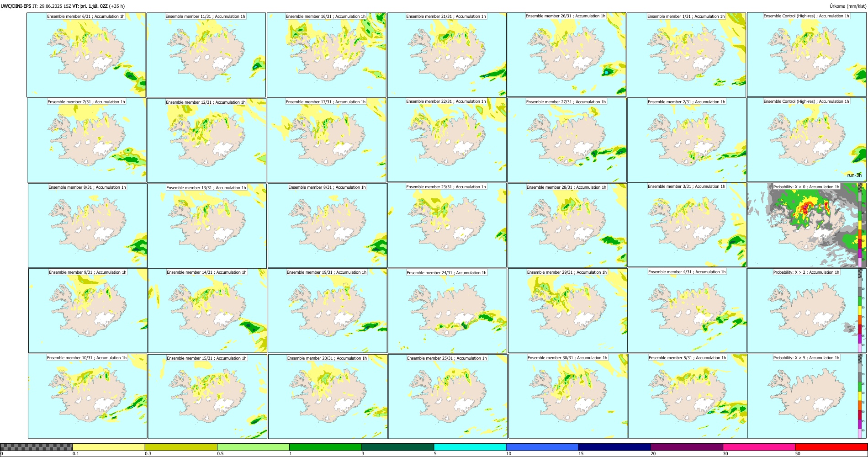868x457 pixels.
Task: Open the Ensemble member 16/31 map panel
Action: click(x=326, y=55)
